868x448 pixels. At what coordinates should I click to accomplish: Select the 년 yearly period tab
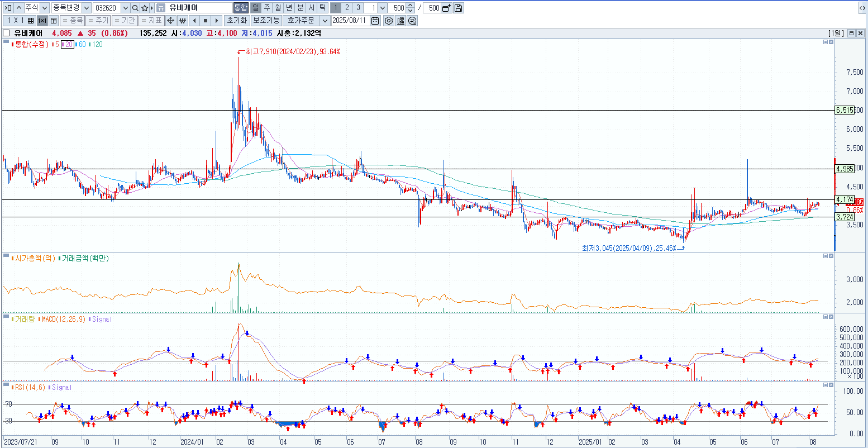289,8
